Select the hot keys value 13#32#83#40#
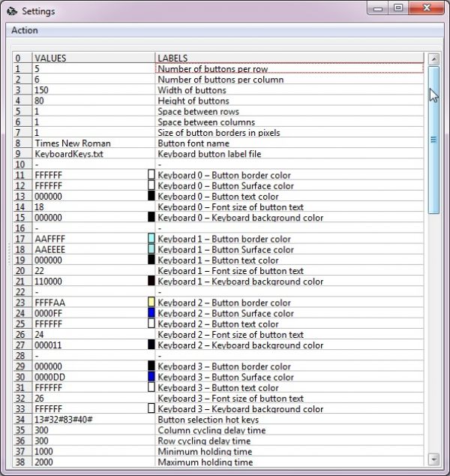Image resolution: width=450 pixels, height=476 pixels. tap(94, 420)
